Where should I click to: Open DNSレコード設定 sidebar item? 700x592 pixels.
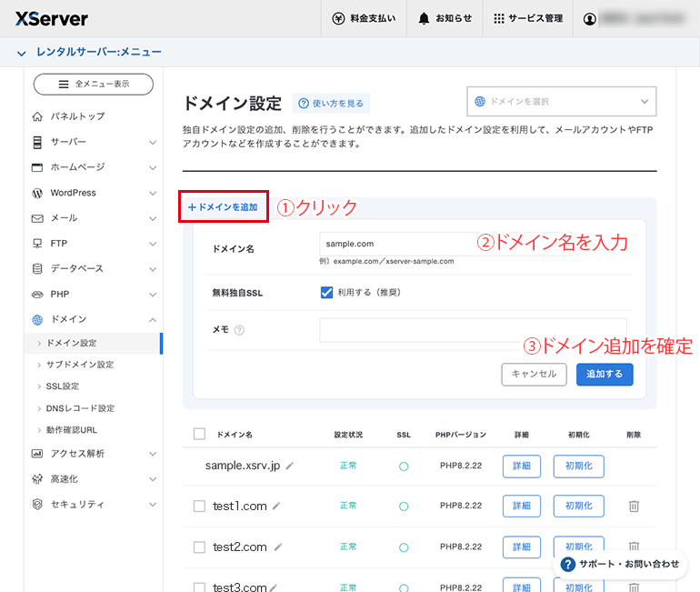tap(80, 408)
